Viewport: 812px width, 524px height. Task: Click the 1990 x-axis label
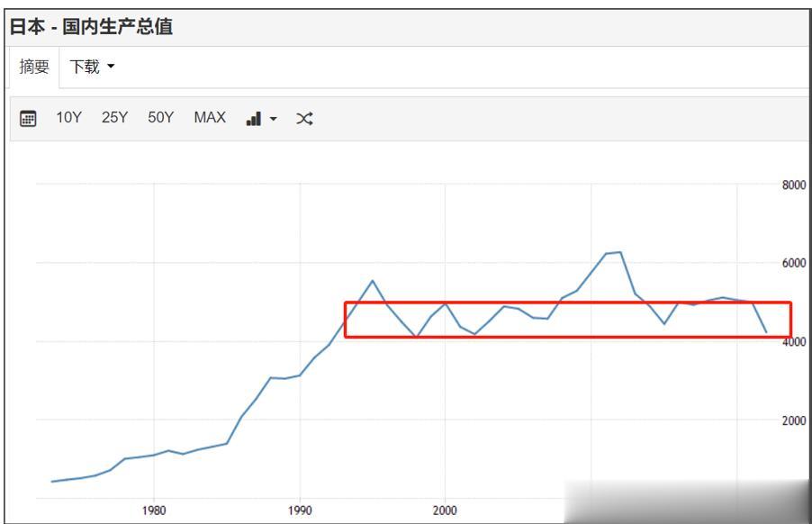coord(300,510)
